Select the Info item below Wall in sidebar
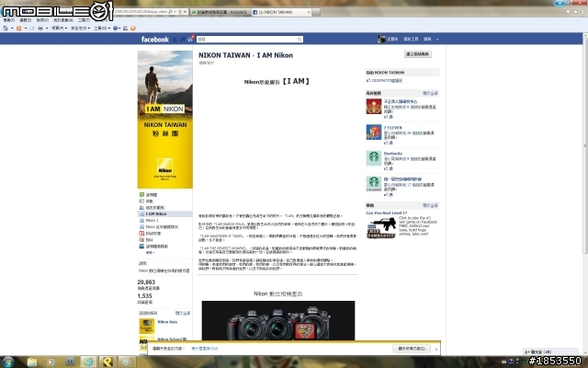 (146, 201)
